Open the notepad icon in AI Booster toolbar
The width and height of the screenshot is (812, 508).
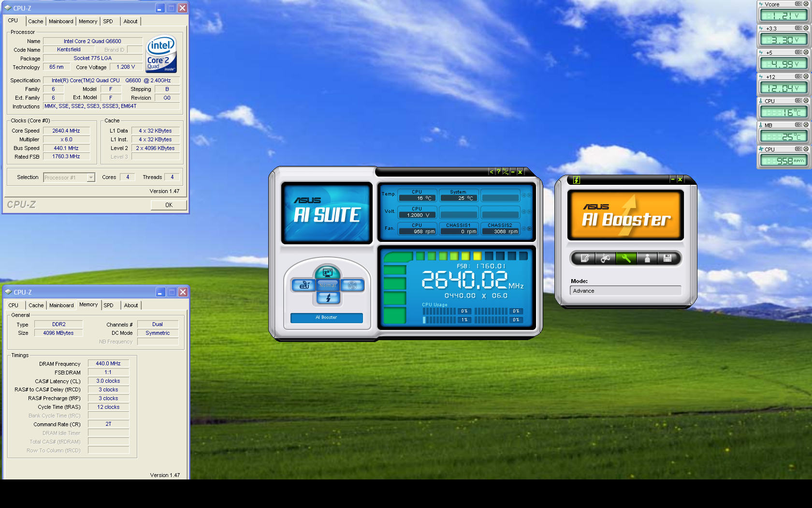pyautogui.click(x=584, y=258)
